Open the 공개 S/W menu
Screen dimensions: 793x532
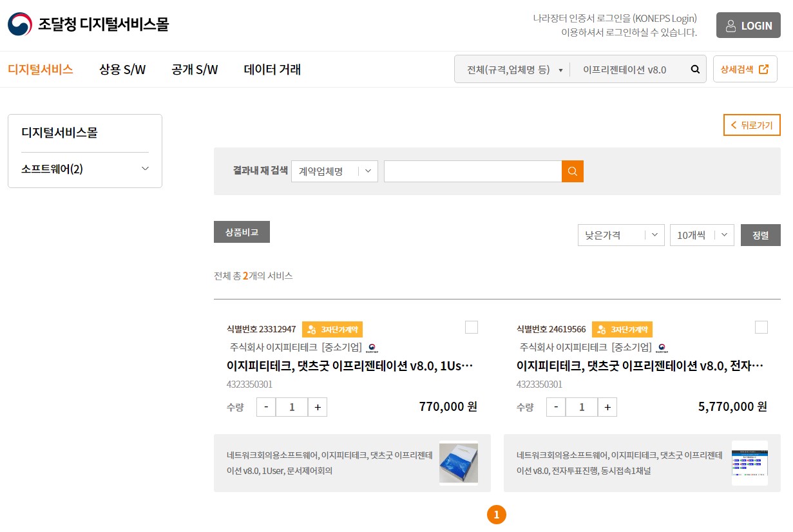[195, 70]
